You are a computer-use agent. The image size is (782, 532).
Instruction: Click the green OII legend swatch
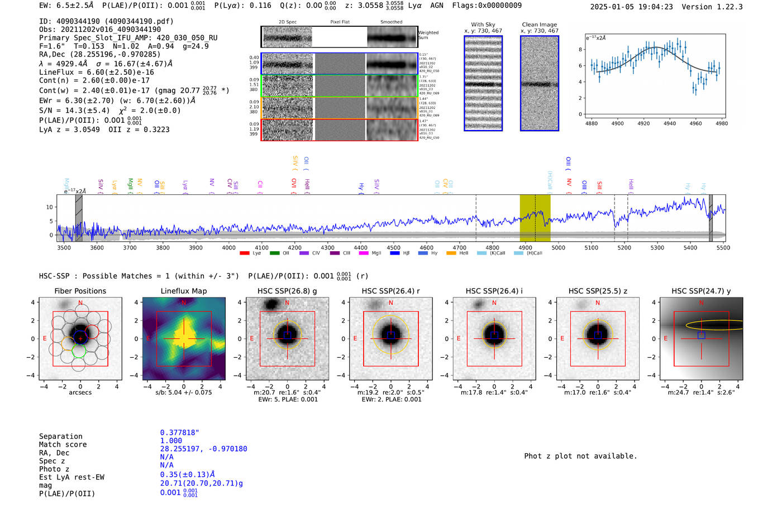274,253
